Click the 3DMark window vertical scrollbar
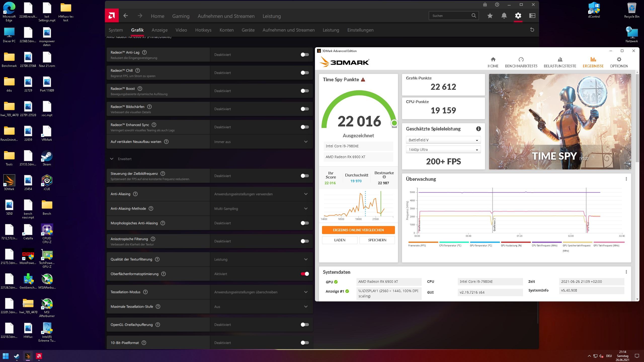644x362 pixels. (x=637, y=118)
